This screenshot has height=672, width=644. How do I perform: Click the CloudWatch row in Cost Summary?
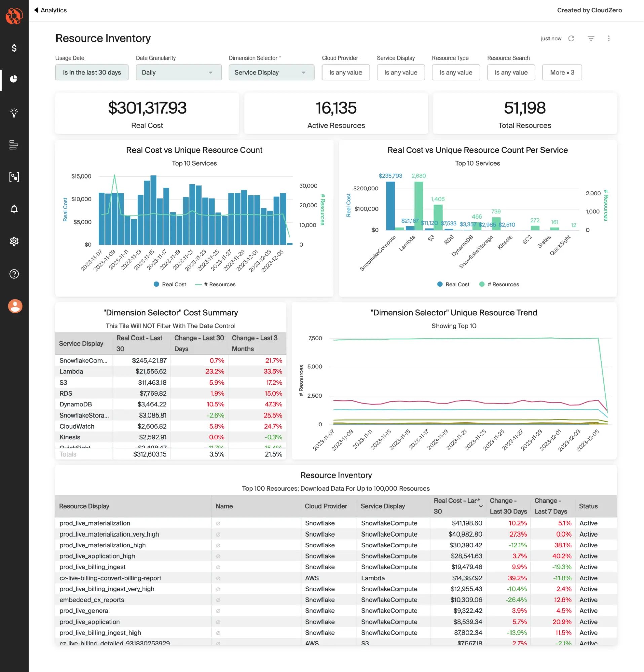(171, 427)
